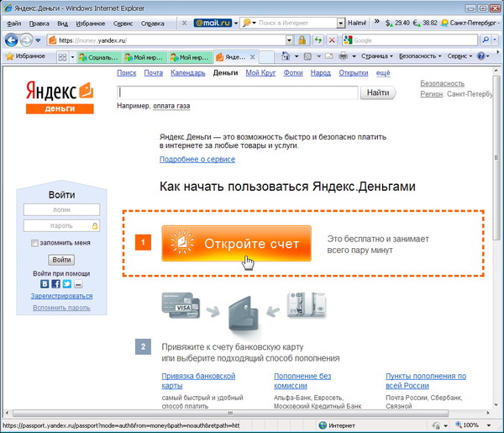
Task: Go back with the browser Back arrow
Action: 12,40
